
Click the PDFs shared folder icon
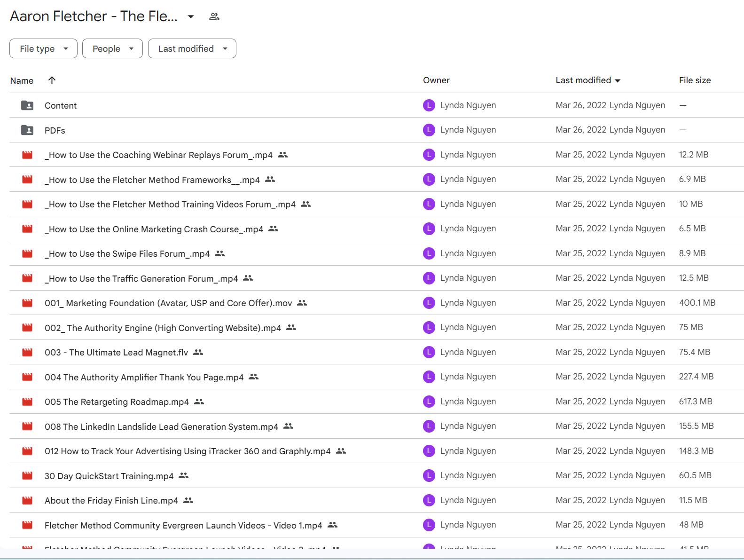click(27, 130)
